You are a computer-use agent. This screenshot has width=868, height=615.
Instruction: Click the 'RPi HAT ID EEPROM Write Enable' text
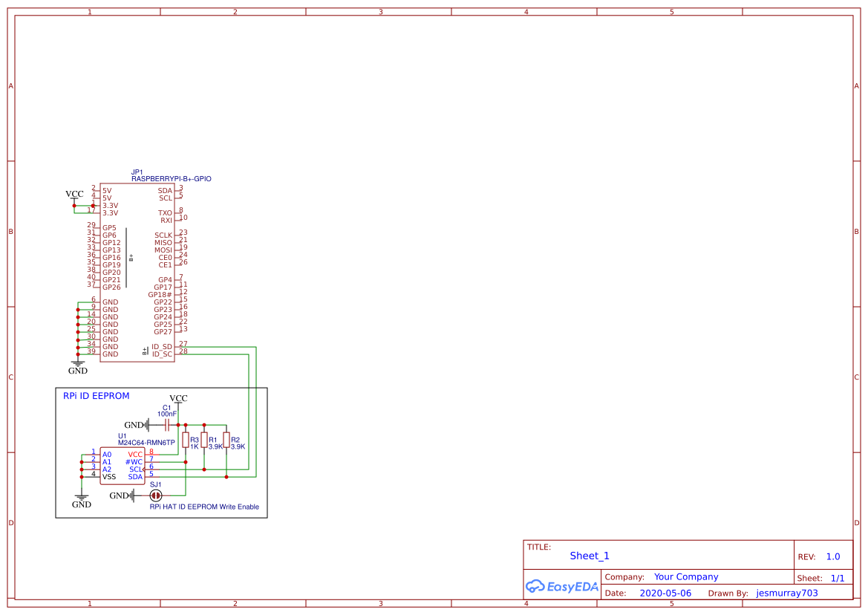coord(204,507)
